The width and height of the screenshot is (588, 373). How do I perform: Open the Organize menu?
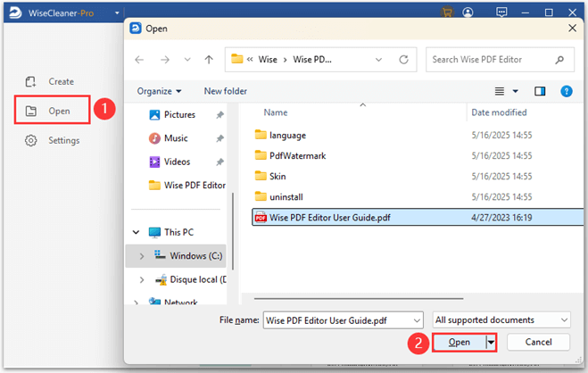[x=159, y=91]
